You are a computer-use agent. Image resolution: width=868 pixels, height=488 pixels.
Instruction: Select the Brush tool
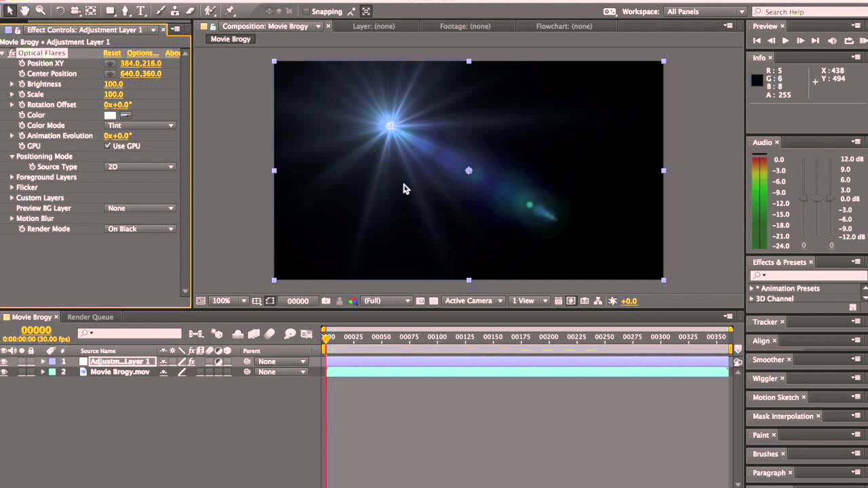[x=161, y=11]
